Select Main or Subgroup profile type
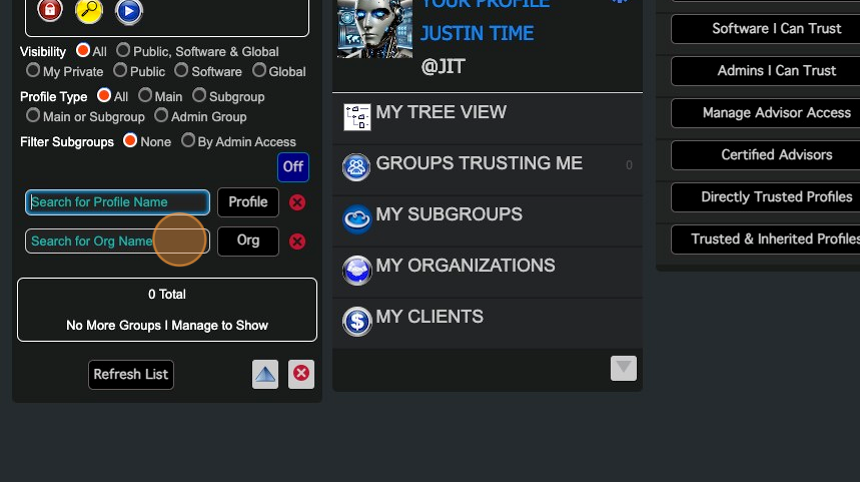Viewport: 860px width, 482px height. (33, 115)
